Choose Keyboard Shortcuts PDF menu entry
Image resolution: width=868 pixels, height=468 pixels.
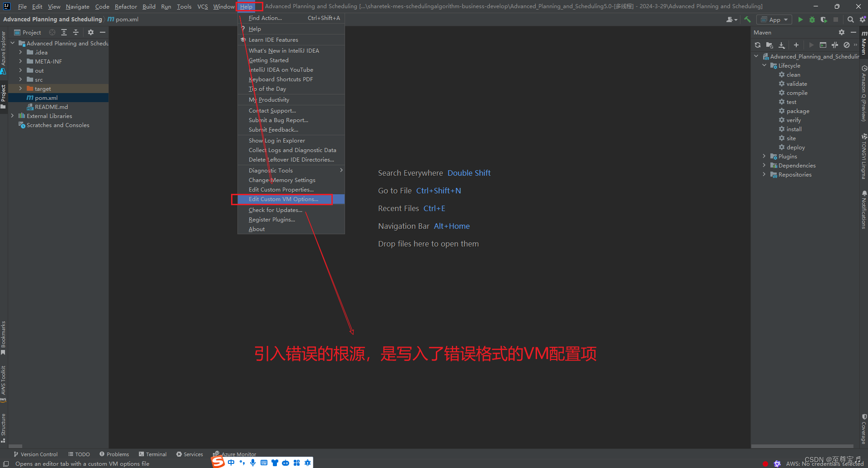click(291, 79)
